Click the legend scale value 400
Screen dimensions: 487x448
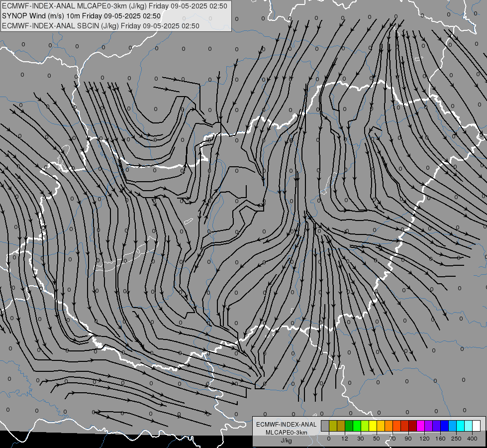point(472,439)
